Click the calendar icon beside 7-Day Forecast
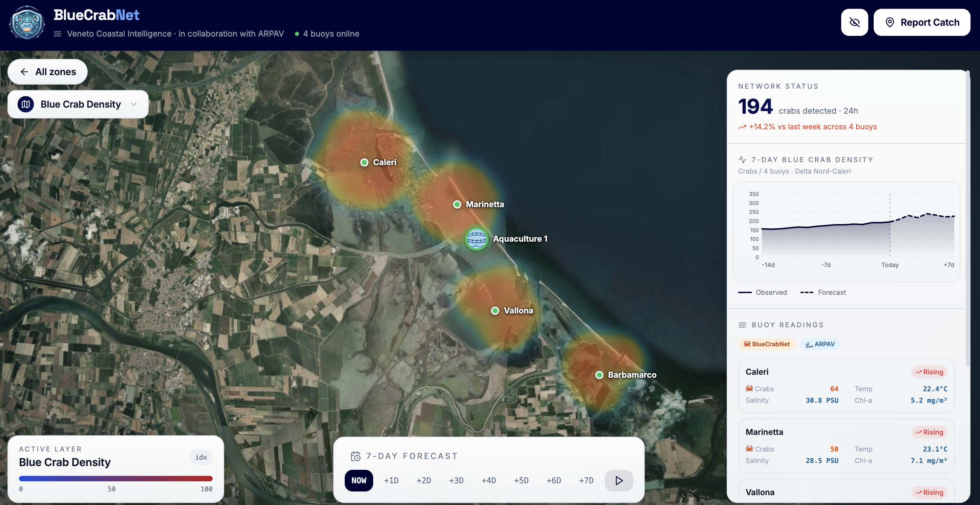 [x=356, y=456]
